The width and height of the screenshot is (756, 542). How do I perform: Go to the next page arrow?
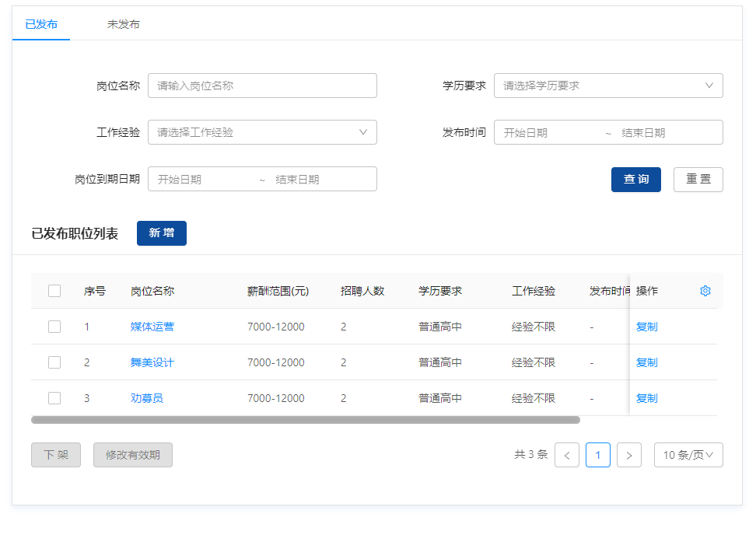pyautogui.click(x=629, y=455)
